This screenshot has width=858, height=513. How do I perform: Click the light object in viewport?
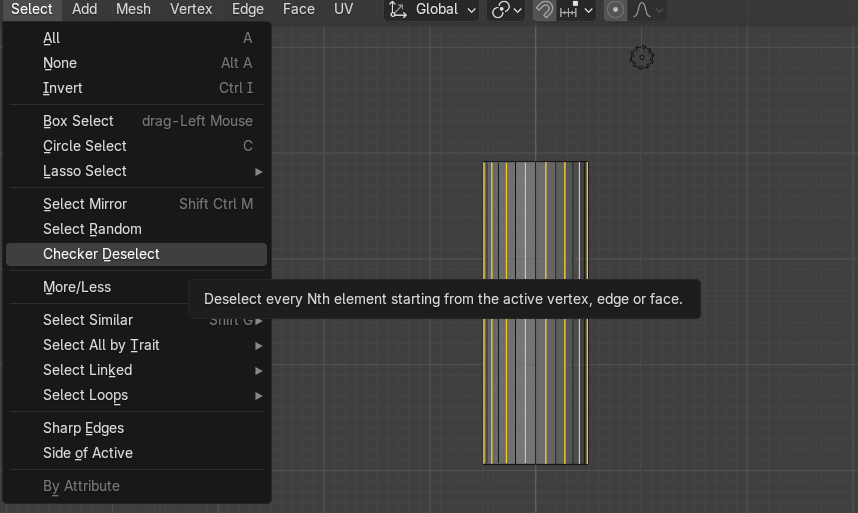pos(642,58)
